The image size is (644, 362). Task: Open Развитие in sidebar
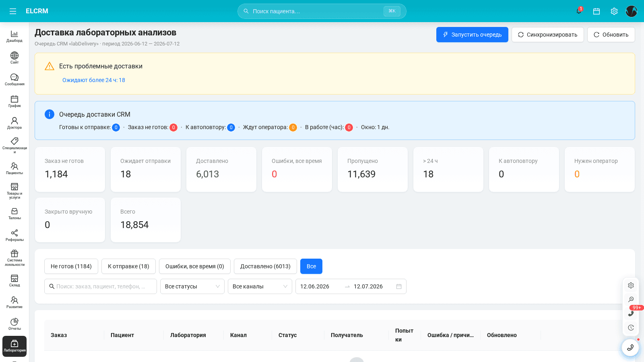tap(14, 302)
